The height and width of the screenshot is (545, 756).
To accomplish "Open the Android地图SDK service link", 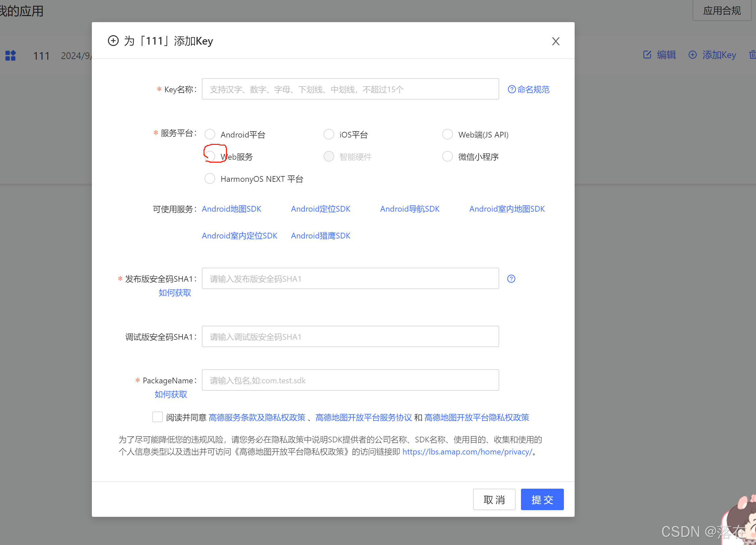I will (231, 209).
